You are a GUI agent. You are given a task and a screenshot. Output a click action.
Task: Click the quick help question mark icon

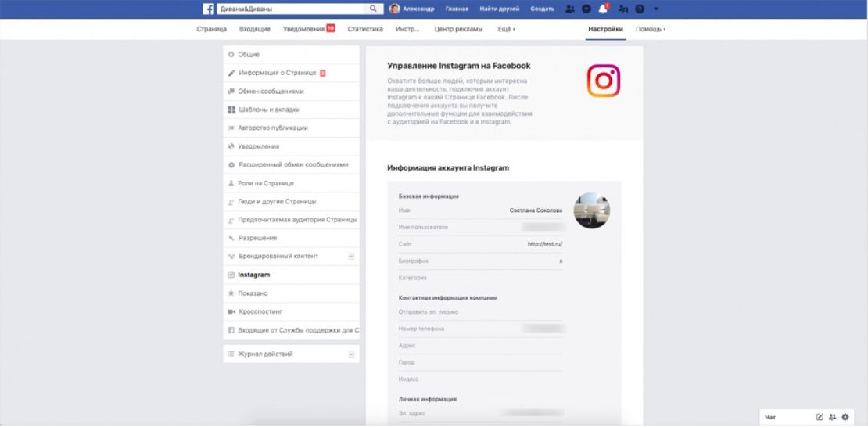click(x=640, y=9)
